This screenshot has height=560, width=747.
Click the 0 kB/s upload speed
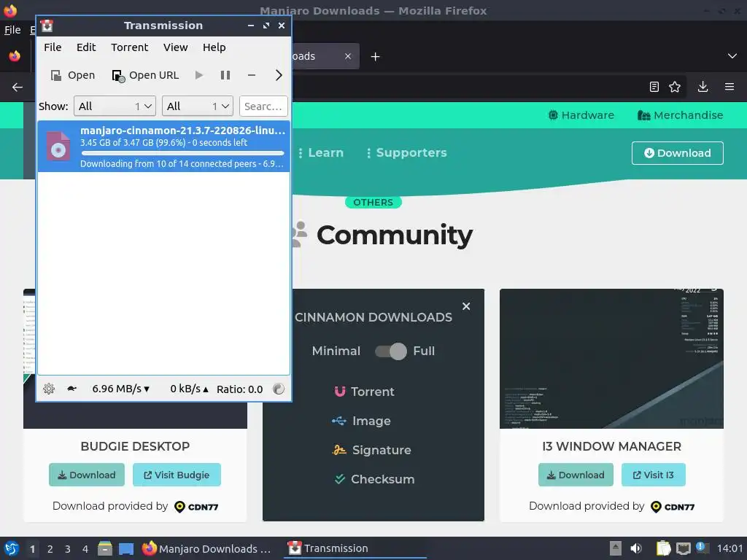pyautogui.click(x=189, y=389)
